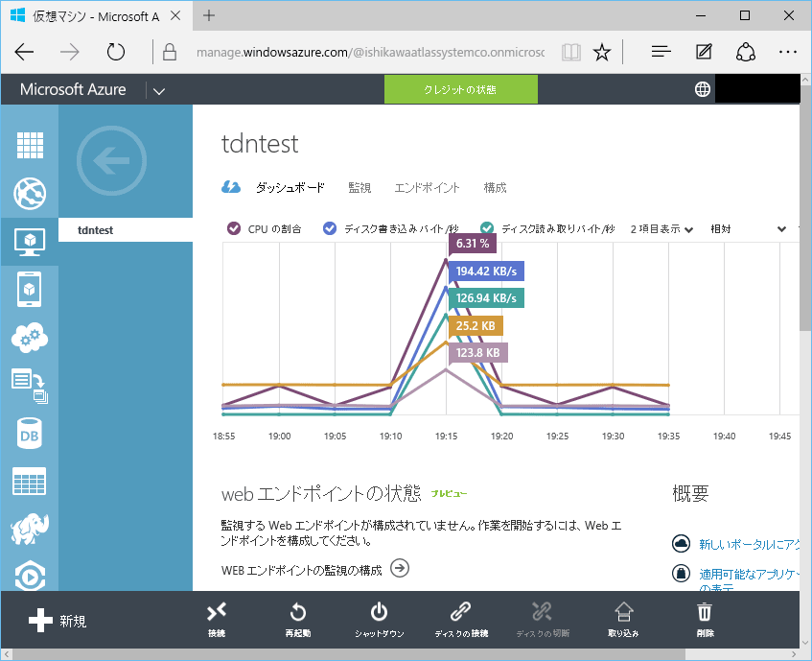Viewport: 812px width, 661px height.
Task: Click the 25.2 KB chart tooltip
Action: [x=476, y=325]
